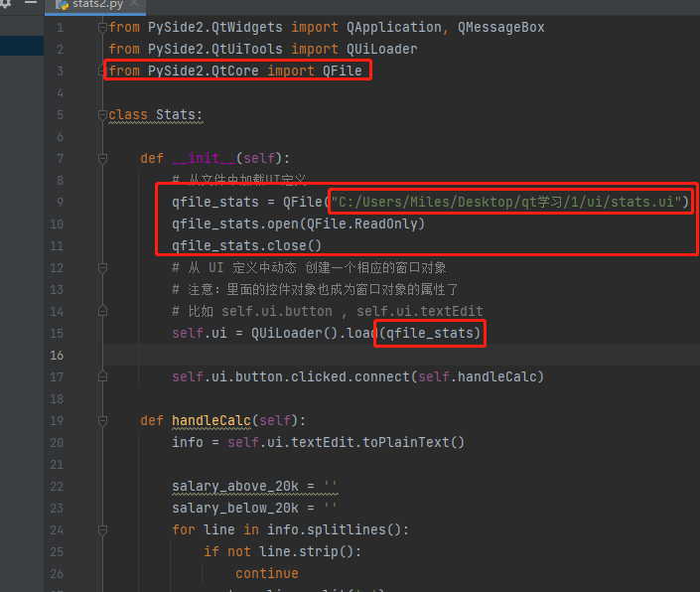
Task: Click info.splitlines() on line 24
Action: click(x=334, y=530)
